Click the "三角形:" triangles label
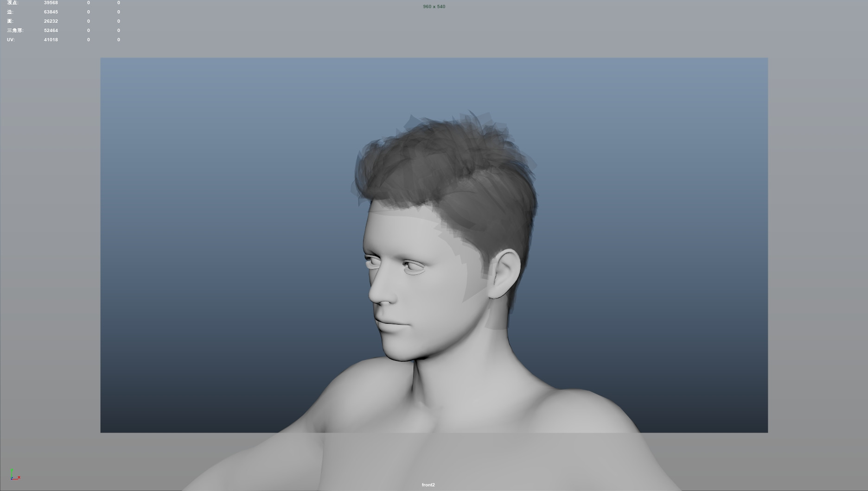The width and height of the screenshot is (868, 491). [x=15, y=31]
